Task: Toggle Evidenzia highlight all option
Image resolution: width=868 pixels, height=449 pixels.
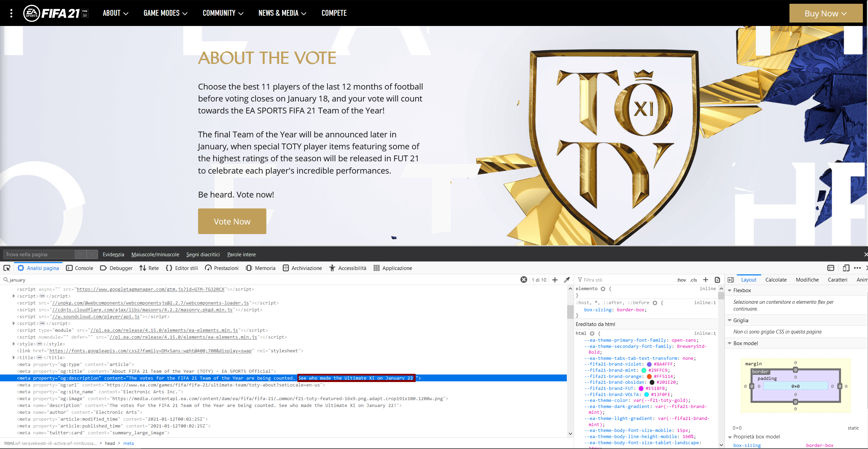Action: [113, 255]
